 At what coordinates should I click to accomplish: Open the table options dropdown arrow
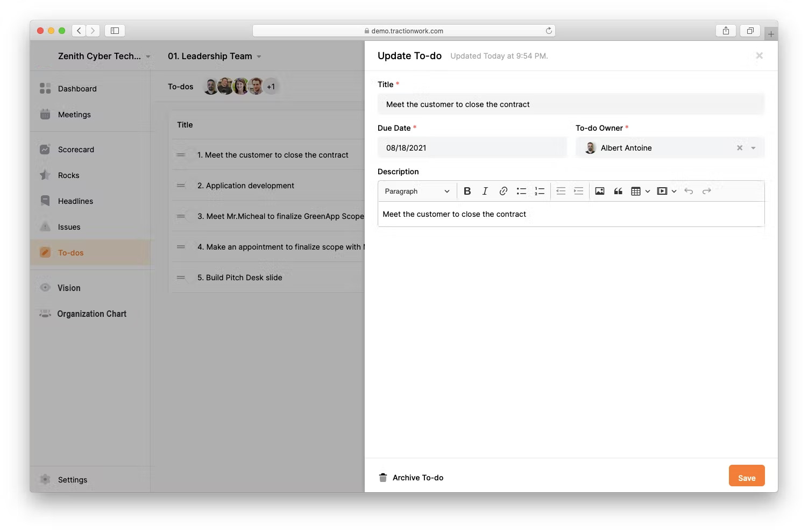647,191
